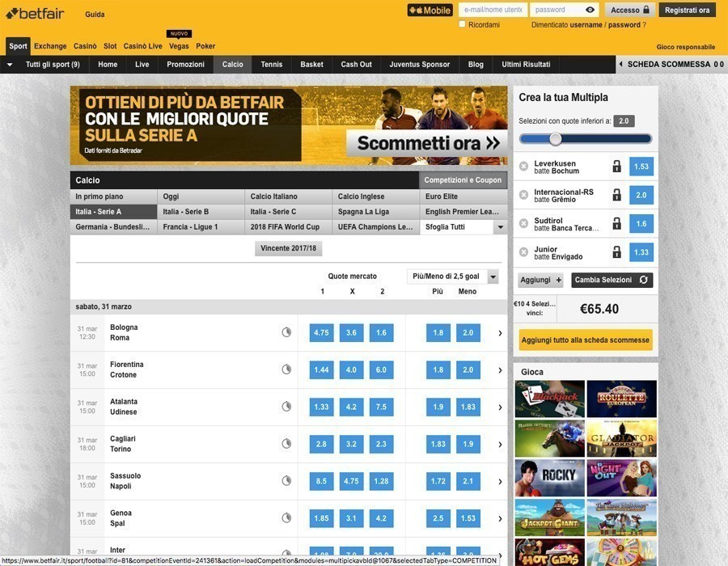Image resolution: width=728 pixels, height=566 pixels.
Task: Remove Leverkusen selection with its X icon
Action: point(523,167)
